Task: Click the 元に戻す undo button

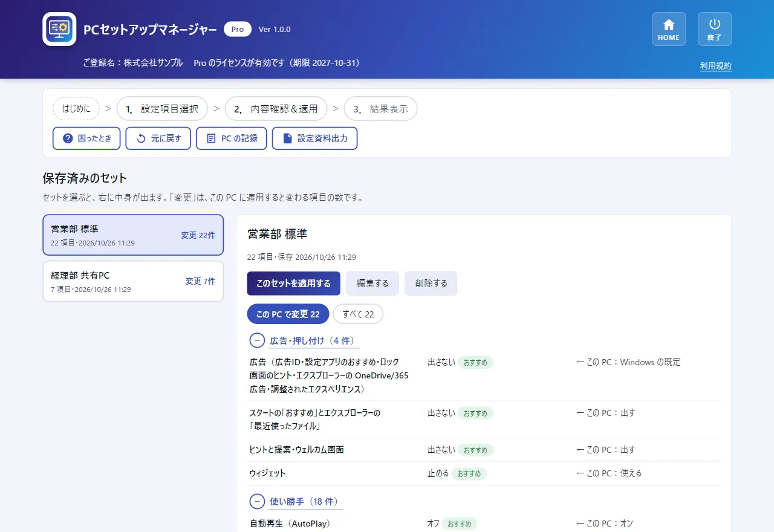Action: coord(158,138)
